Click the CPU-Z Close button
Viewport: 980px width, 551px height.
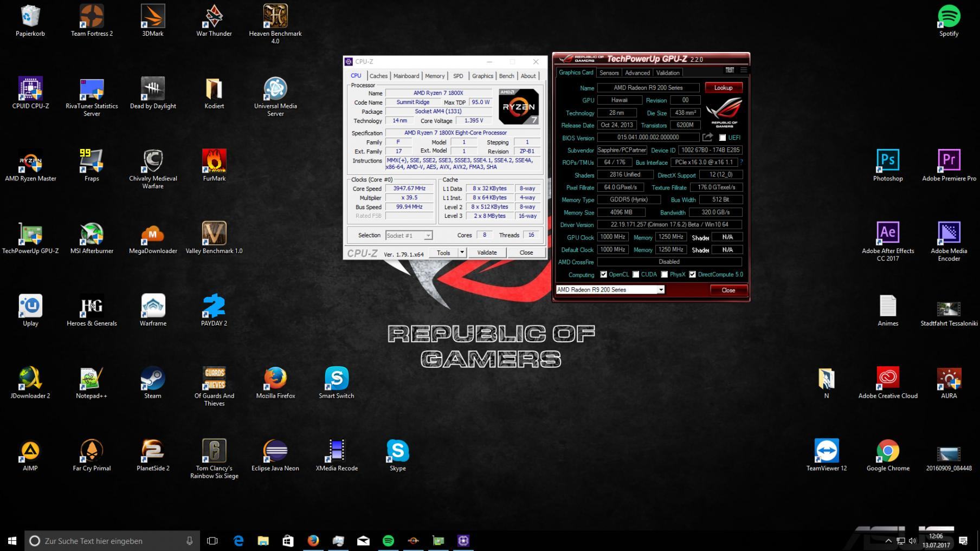(x=526, y=252)
